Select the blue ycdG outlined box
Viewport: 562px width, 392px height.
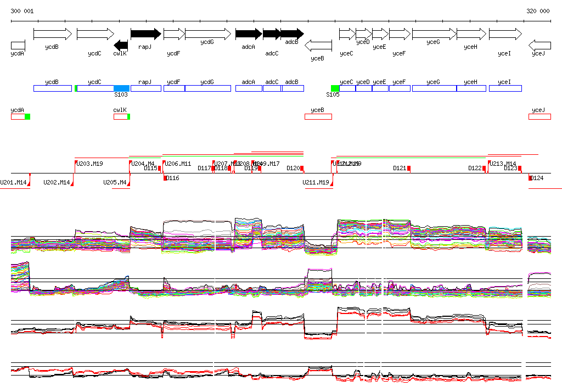click(208, 88)
